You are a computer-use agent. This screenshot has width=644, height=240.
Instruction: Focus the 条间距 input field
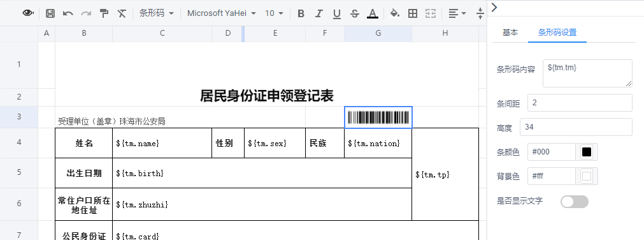pyautogui.click(x=580, y=103)
